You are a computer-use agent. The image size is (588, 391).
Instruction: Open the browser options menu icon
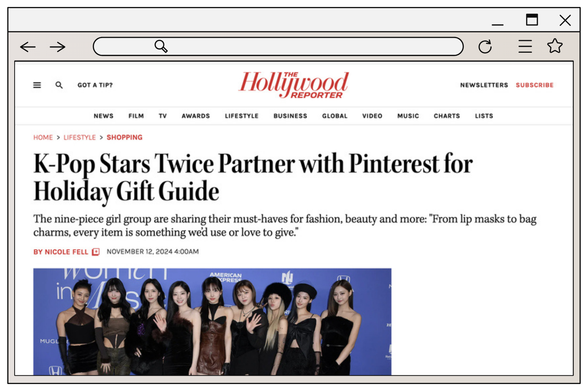[525, 46]
